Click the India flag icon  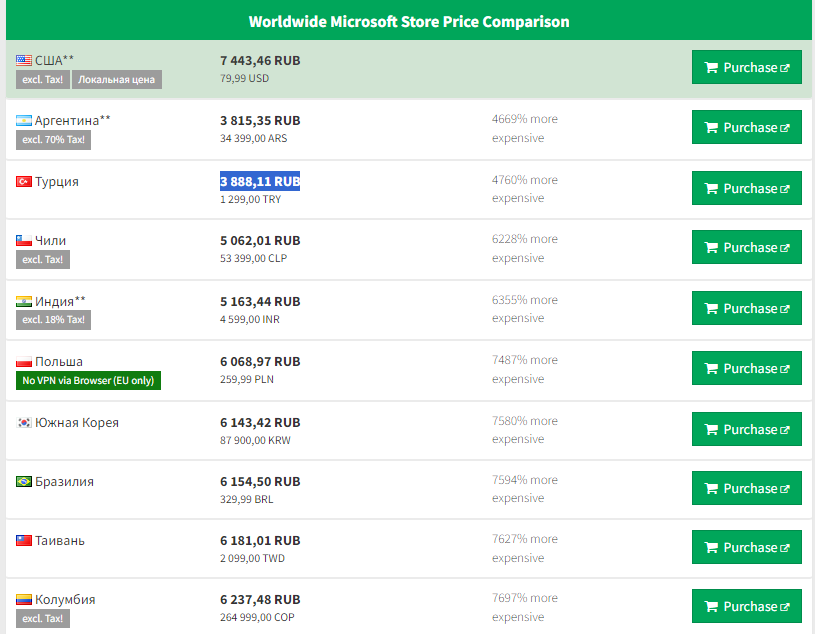[23, 301]
